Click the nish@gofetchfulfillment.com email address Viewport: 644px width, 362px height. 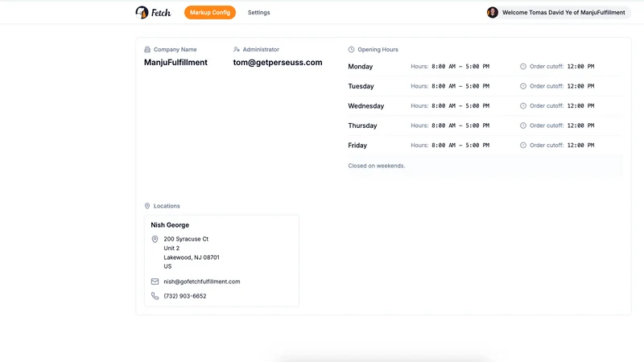(x=202, y=282)
